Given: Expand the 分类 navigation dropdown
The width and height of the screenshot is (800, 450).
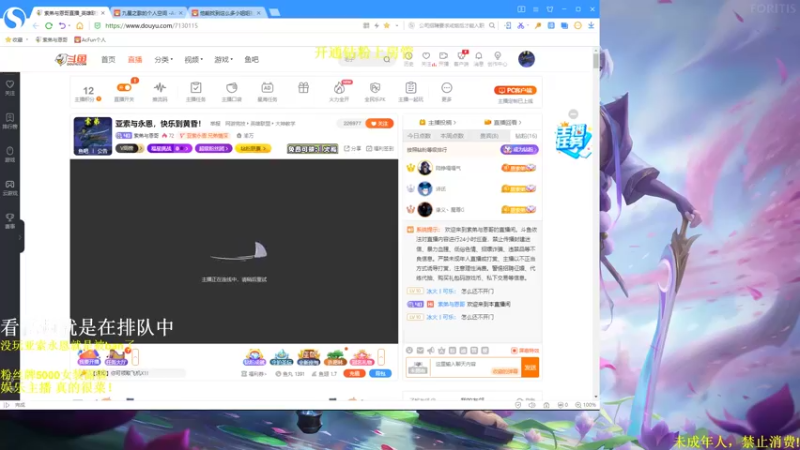Looking at the screenshot, I should (163, 60).
